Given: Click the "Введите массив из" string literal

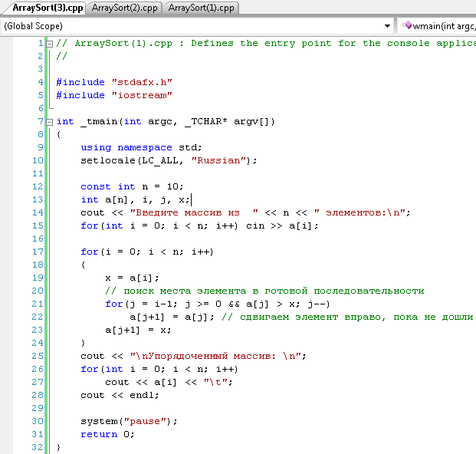Looking at the screenshot, I should pyautogui.click(x=194, y=212).
